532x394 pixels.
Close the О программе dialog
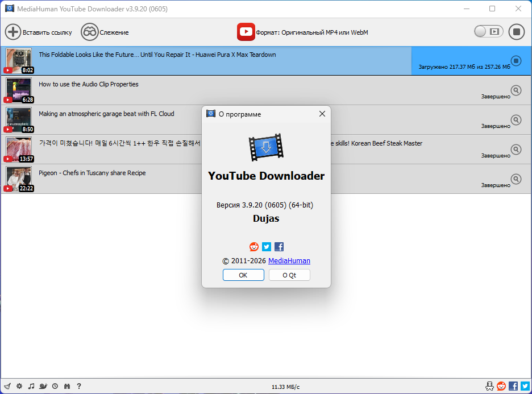click(x=322, y=114)
